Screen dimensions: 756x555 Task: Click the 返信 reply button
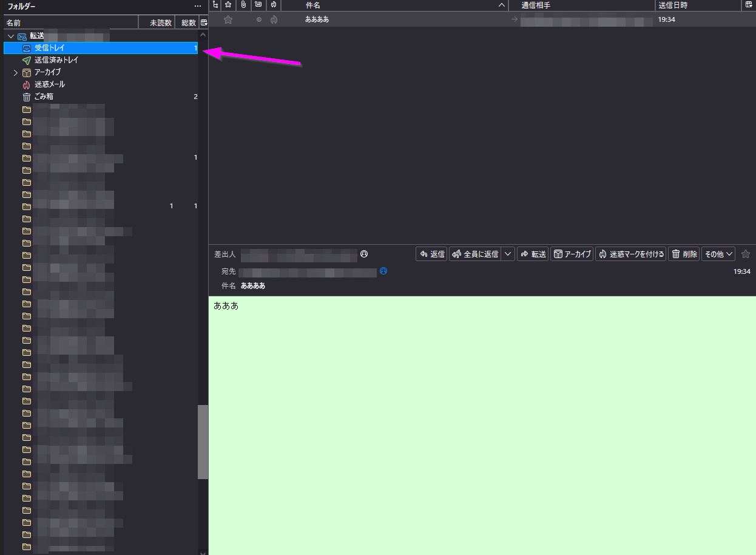(x=432, y=254)
